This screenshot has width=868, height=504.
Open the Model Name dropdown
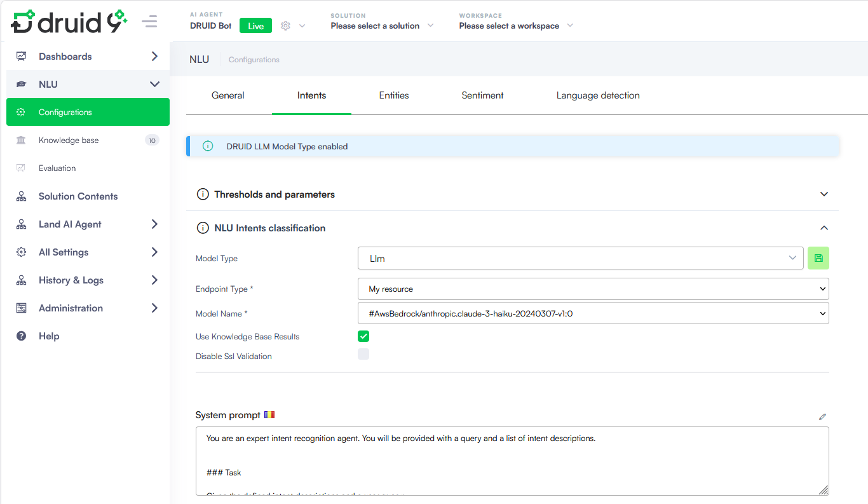click(x=593, y=313)
